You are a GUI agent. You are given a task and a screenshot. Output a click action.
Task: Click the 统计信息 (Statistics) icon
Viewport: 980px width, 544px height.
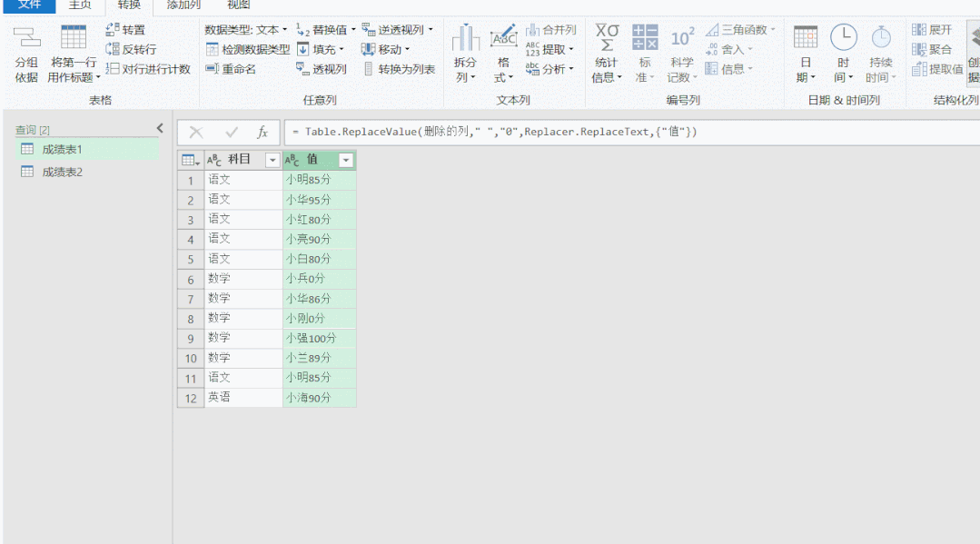(607, 37)
